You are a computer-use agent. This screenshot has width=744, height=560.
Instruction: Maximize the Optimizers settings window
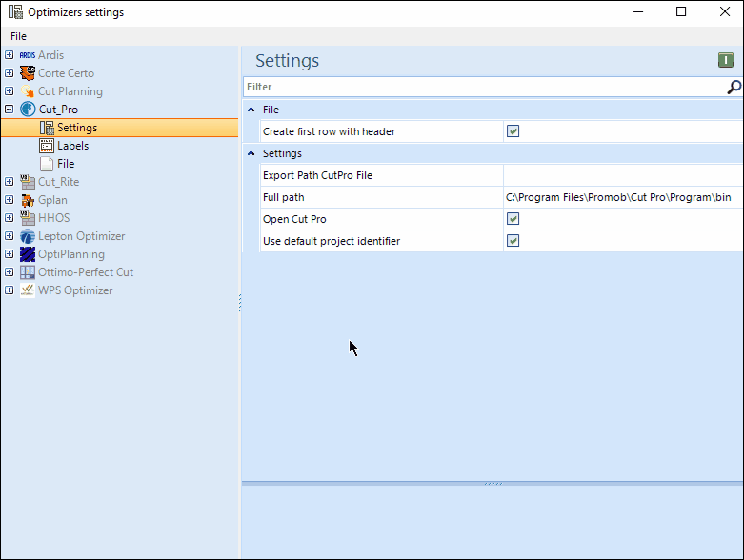click(x=681, y=11)
